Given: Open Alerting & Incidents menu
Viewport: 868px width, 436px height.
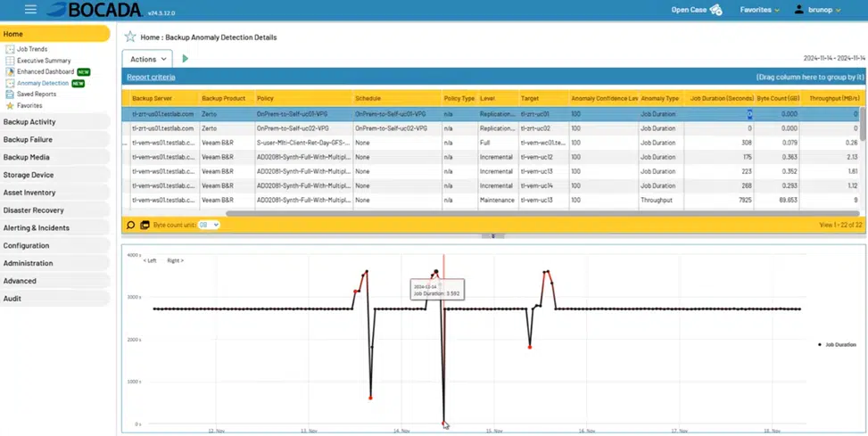Looking at the screenshot, I should pos(54,228).
